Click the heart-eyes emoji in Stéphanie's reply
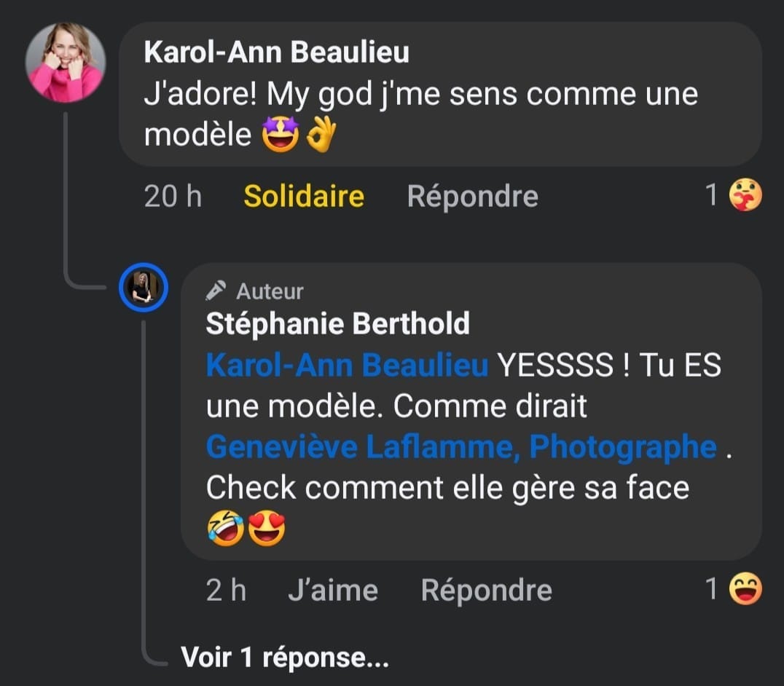Screen dimensions: 784x686 click(267, 528)
